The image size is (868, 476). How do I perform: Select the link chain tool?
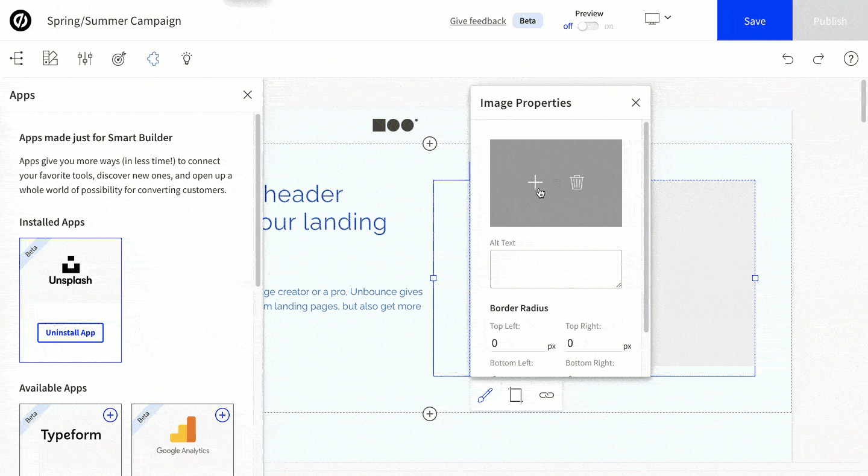pyautogui.click(x=547, y=395)
